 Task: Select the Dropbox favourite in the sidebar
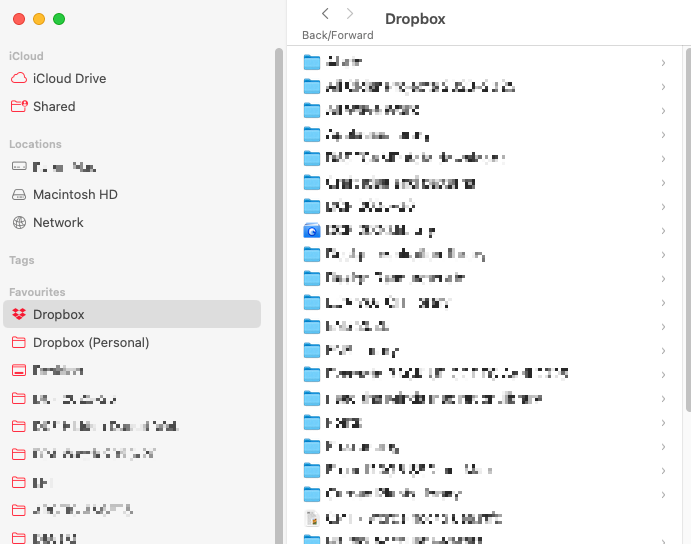[132, 314]
